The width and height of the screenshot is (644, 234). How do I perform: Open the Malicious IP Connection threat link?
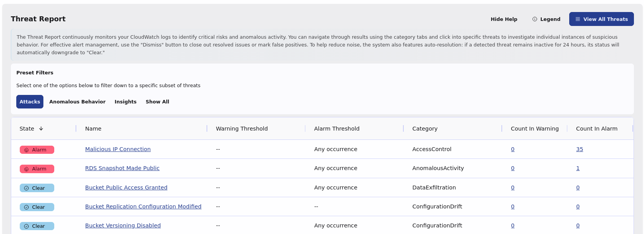(x=118, y=149)
